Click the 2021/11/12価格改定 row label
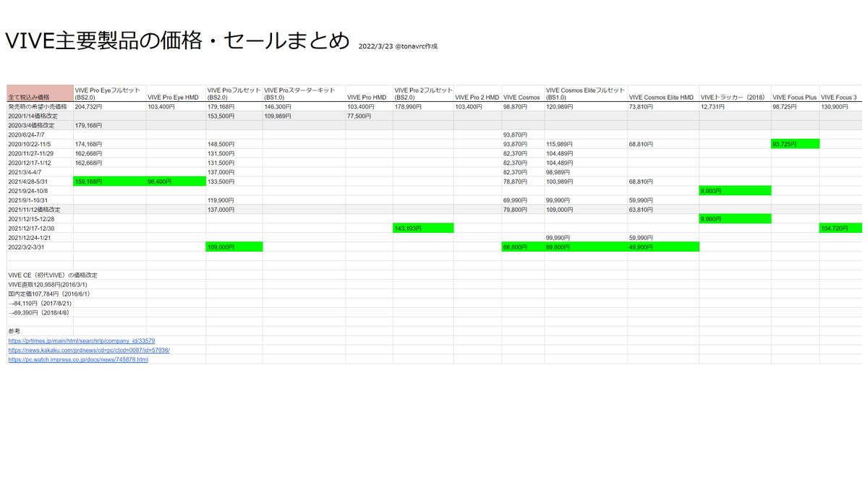Image resolution: width=868 pixels, height=488 pixels. (x=41, y=210)
